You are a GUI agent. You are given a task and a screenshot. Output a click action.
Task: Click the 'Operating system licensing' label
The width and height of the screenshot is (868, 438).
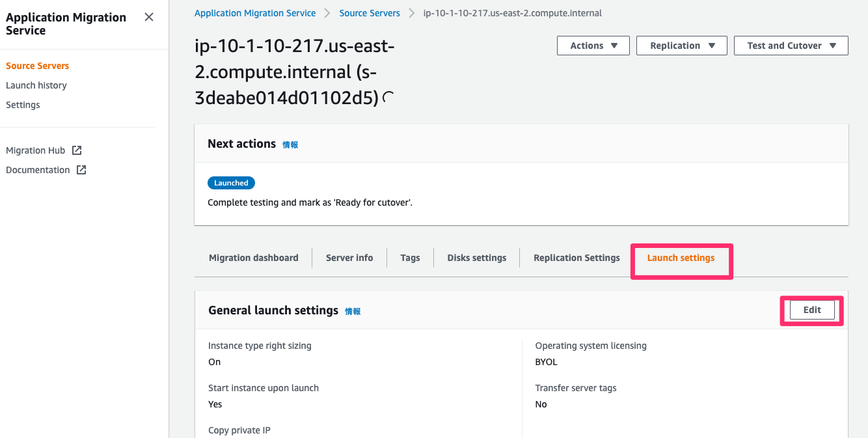tap(591, 346)
